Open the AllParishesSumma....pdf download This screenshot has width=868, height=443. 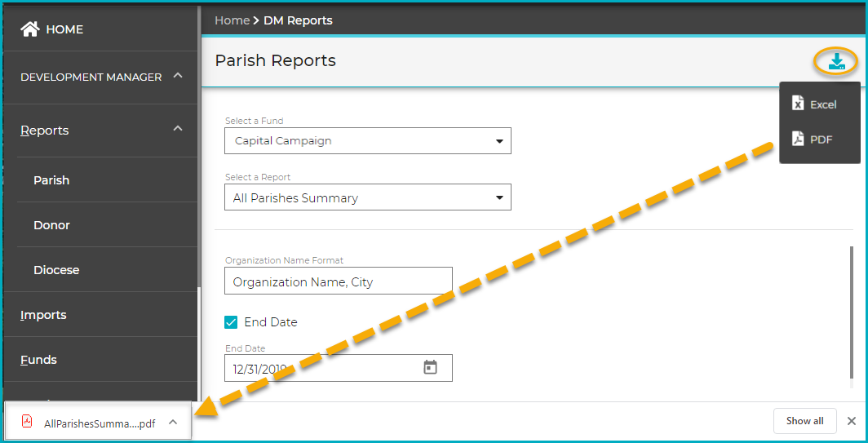100,423
